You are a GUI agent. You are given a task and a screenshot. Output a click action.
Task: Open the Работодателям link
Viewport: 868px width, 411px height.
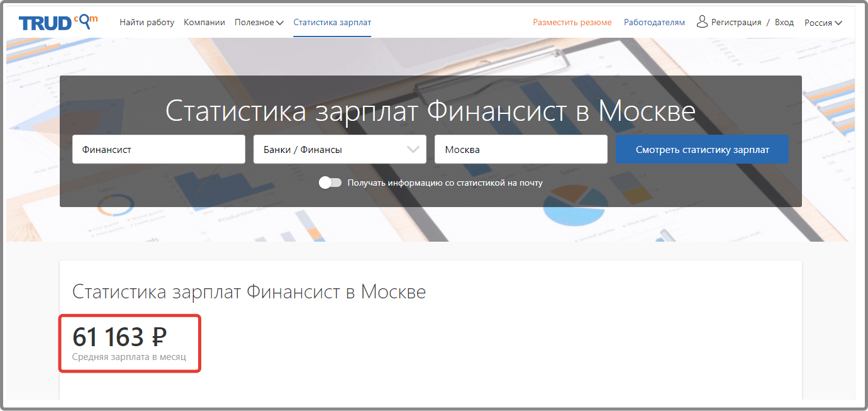(x=654, y=22)
